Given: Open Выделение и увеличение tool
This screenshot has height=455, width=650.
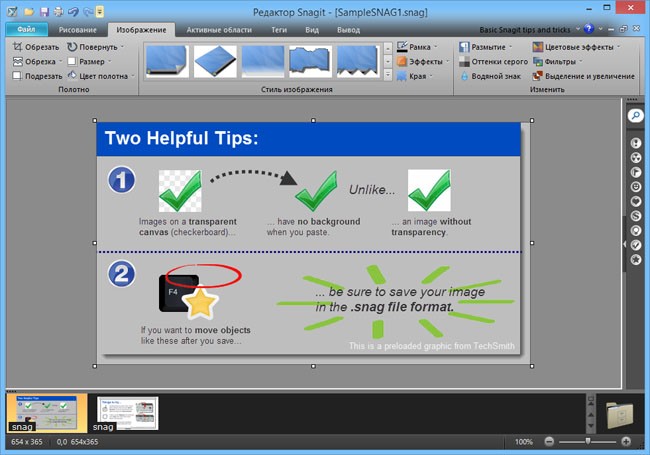Looking at the screenshot, I should tap(583, 76).
